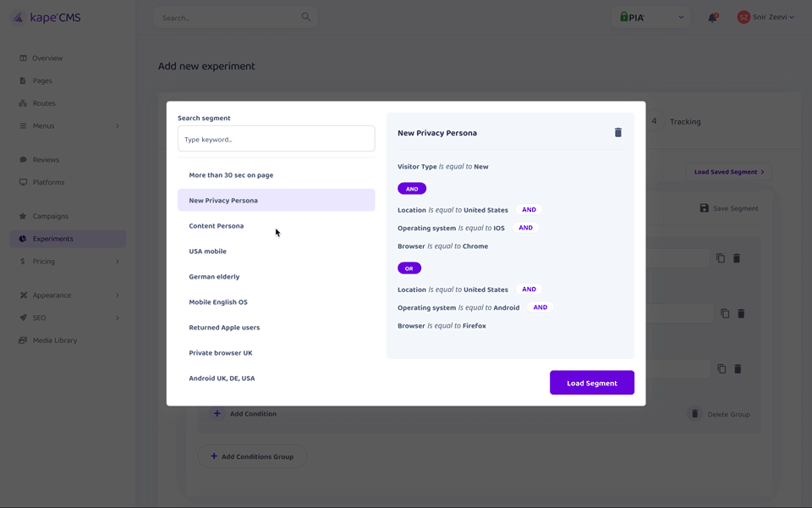Click Browser Is equal to Chrome condition

(x=442, y=246)
